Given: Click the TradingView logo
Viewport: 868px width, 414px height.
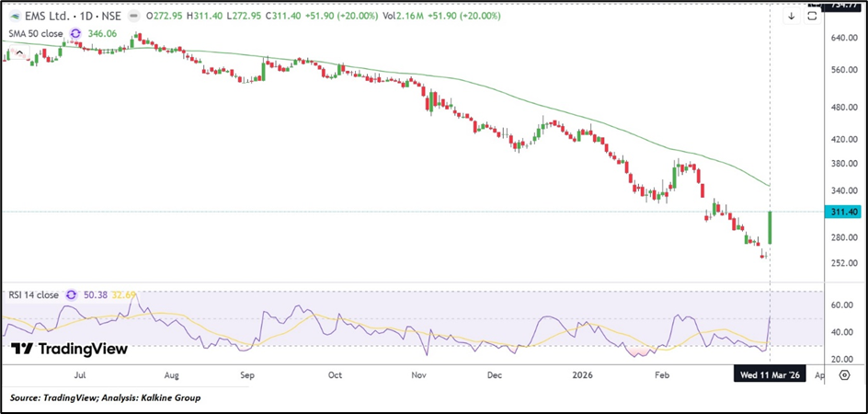Looking at the screenshot, I should tap(69, 350).
